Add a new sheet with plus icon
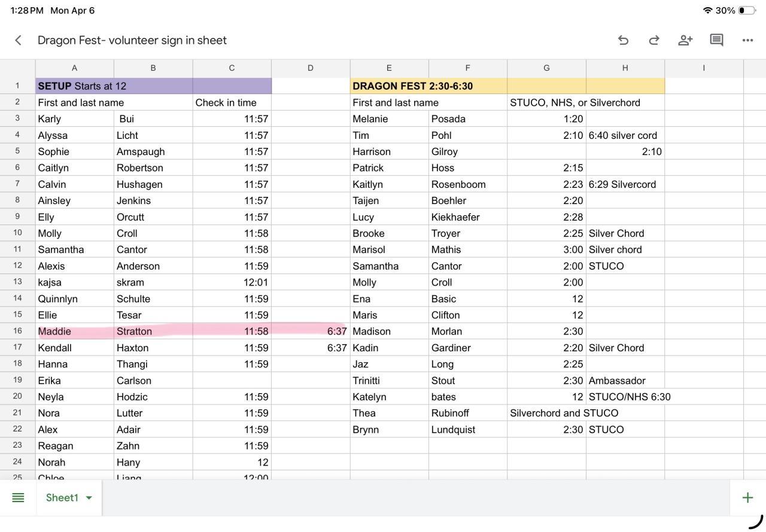 point(747,497)
